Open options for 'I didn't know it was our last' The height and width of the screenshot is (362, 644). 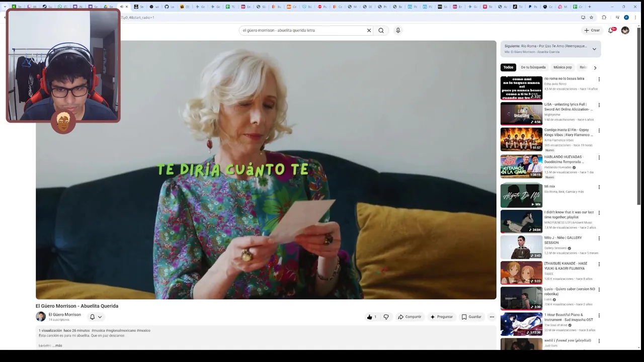click(x=599, y=213)
